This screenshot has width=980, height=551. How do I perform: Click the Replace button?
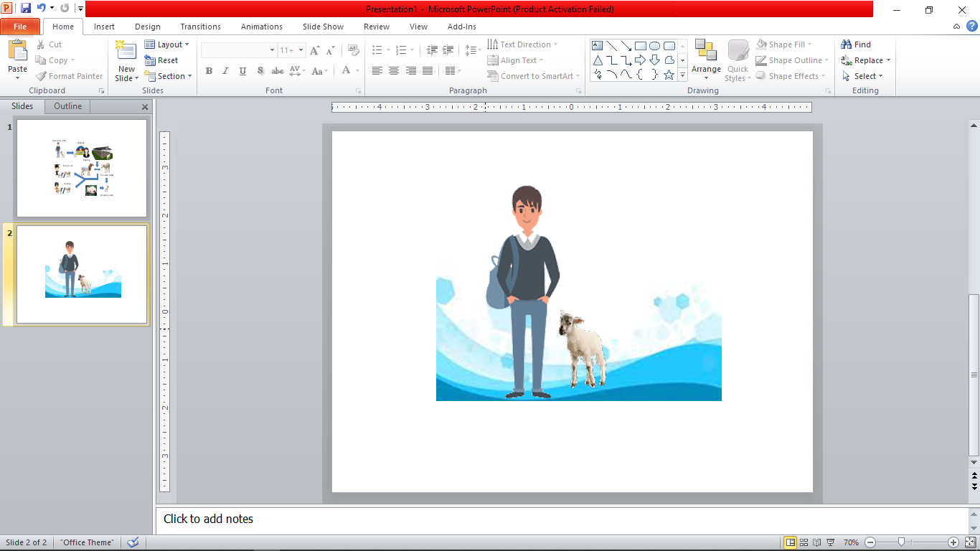click(867, 60)
